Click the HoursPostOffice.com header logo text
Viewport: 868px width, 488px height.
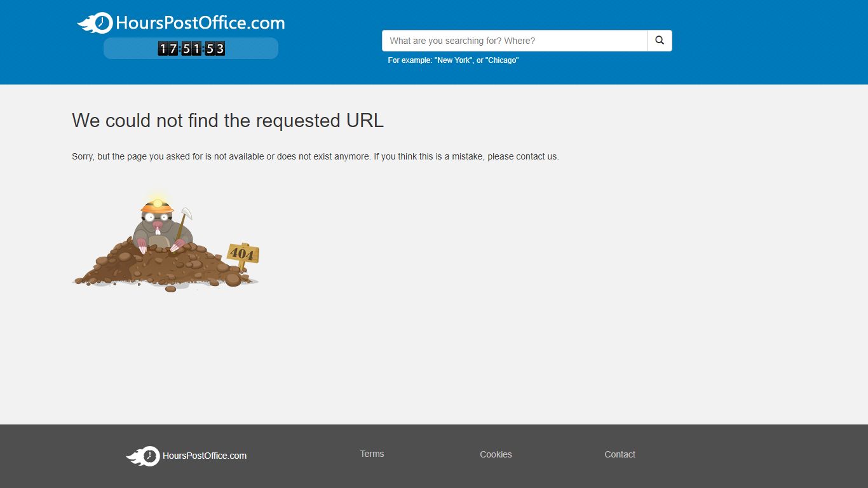tap(200, 24)
